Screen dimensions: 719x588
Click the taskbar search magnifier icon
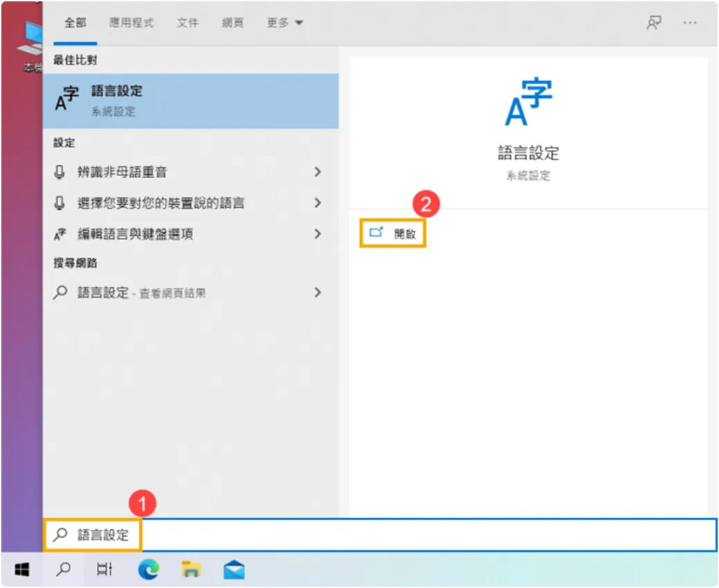coord(63,568)
